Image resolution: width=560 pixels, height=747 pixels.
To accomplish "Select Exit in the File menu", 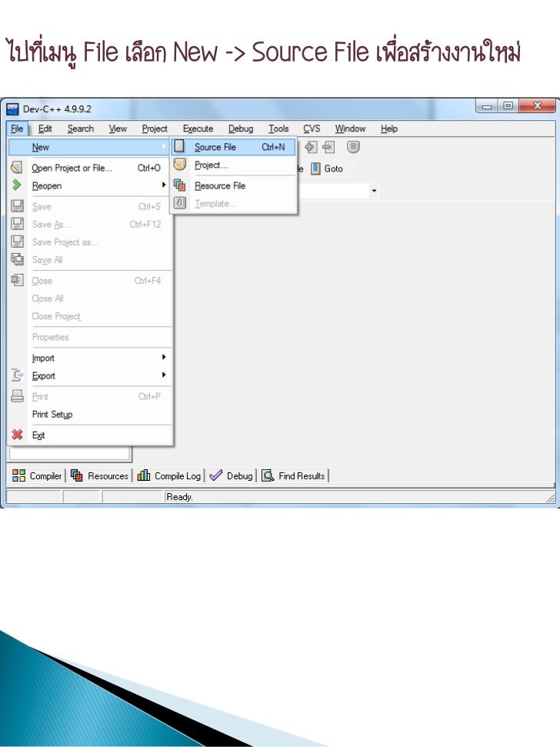I will pos(89,435).
